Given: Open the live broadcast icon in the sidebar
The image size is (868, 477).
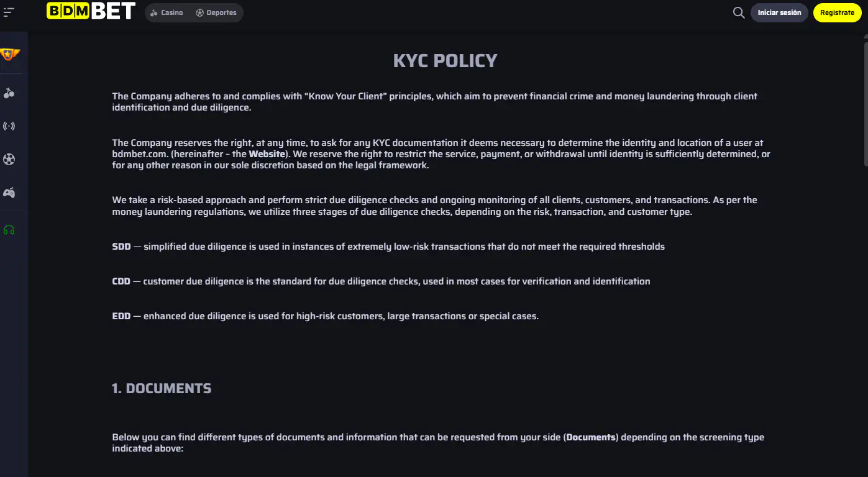Looking at the screenshot, I should 9,127.
